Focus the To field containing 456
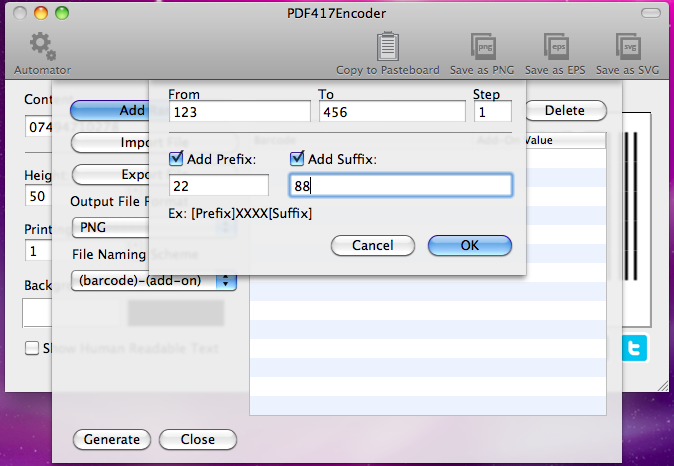This screenshot has width=674, height=466. coord(392,112)
